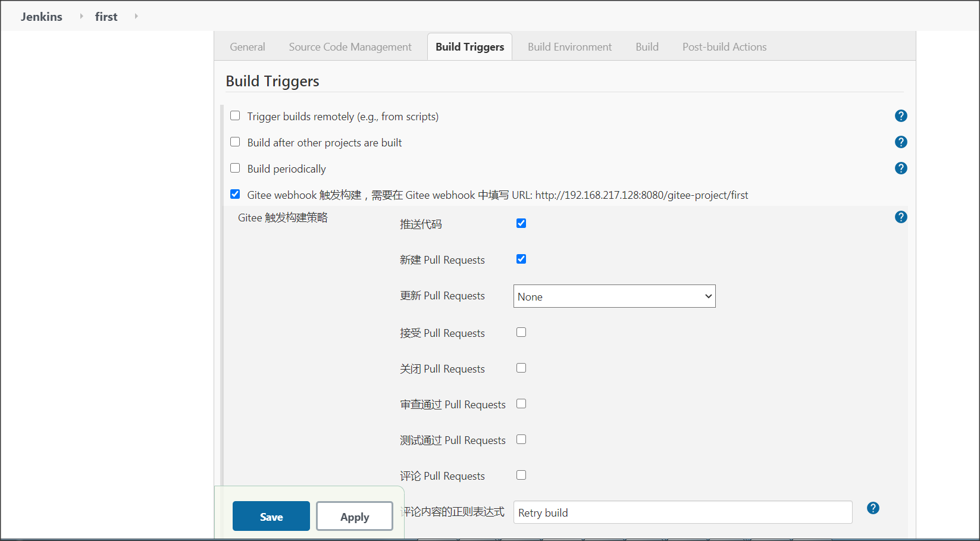Open help for Build after other projects
980x541 pixels.
coord(901,142)
